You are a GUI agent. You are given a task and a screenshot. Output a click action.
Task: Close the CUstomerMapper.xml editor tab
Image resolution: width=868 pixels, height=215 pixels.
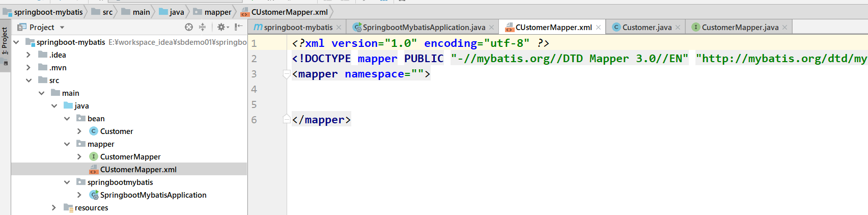(598, 28)
